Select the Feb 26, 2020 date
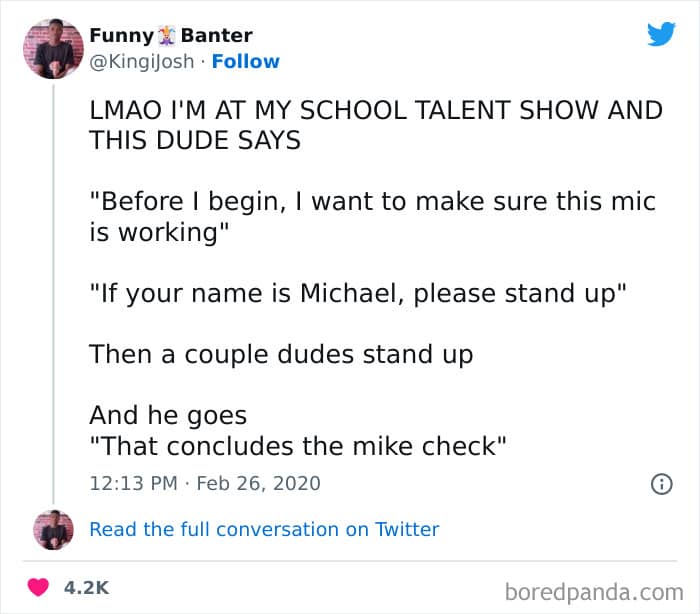Image resolution: width=700 pixels, height=614 pixels. coord(258,484)
